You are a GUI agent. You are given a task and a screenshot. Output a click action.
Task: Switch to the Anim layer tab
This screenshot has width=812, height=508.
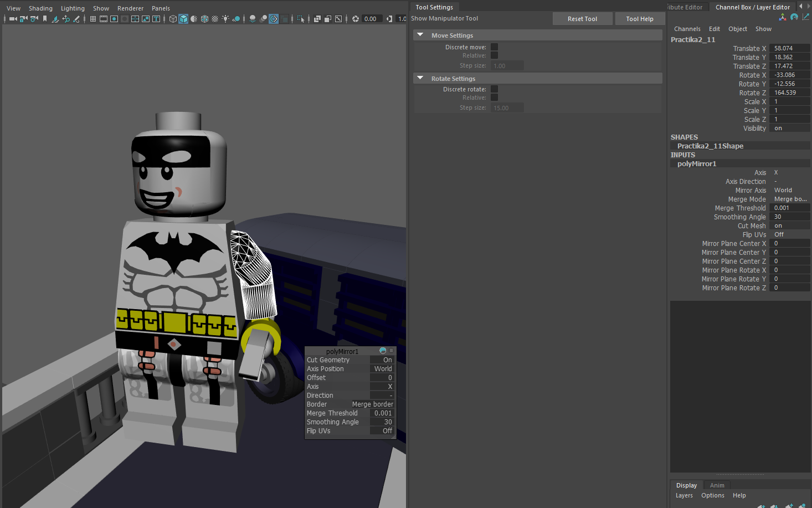pos(717,485)
